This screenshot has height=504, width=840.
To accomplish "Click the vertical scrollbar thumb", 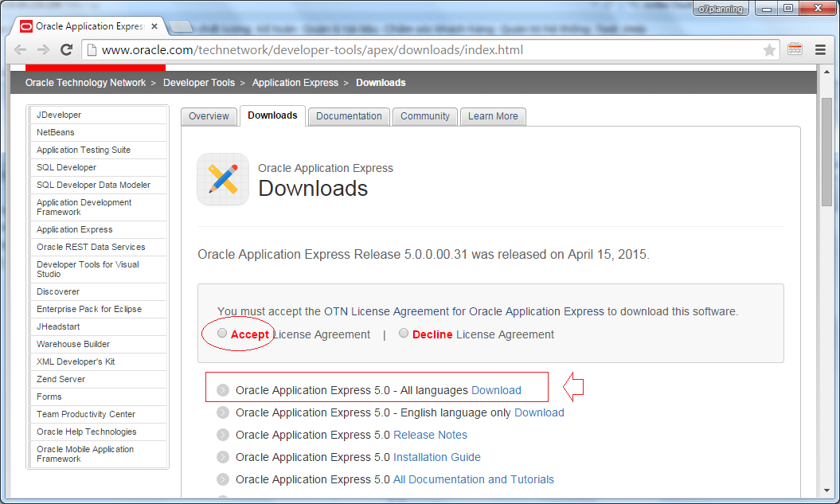I will coord(826,151).
